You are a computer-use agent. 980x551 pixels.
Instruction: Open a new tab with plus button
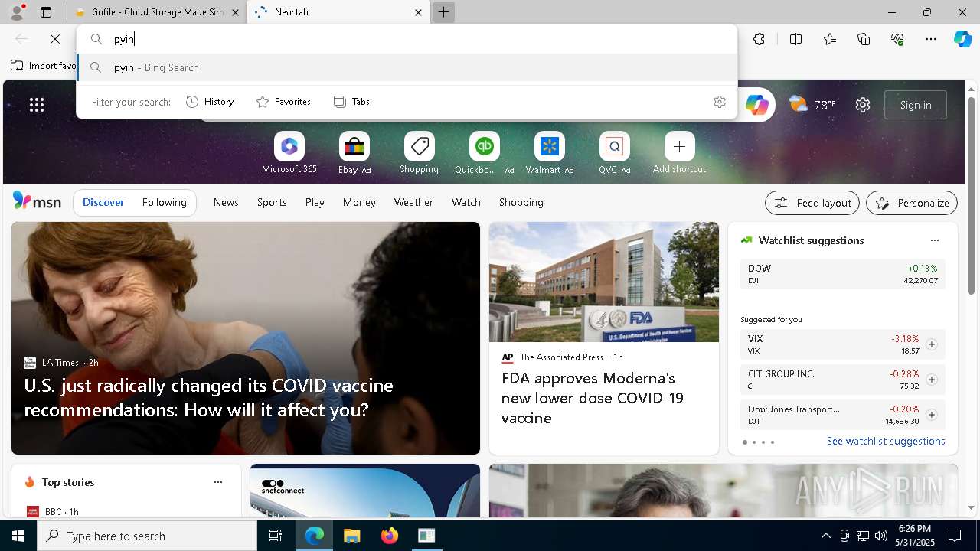tap(443, 12)
